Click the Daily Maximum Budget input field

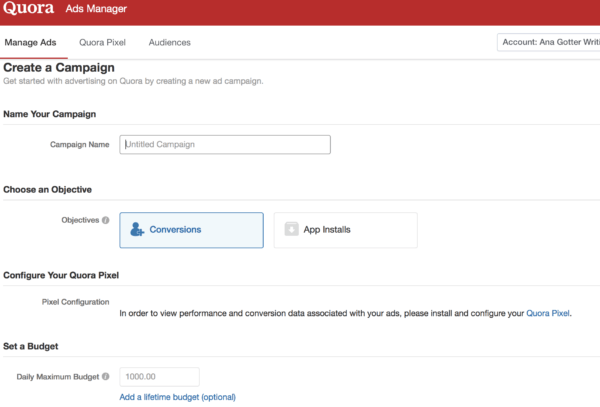[160, 377]
